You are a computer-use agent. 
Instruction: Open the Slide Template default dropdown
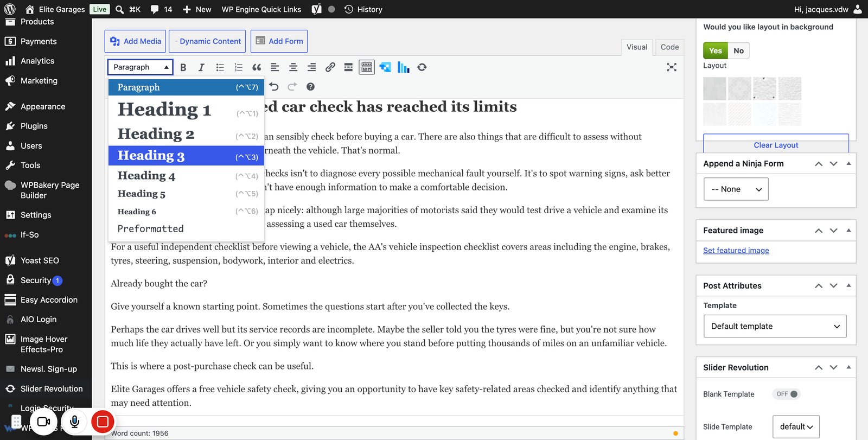click(796, 426)
